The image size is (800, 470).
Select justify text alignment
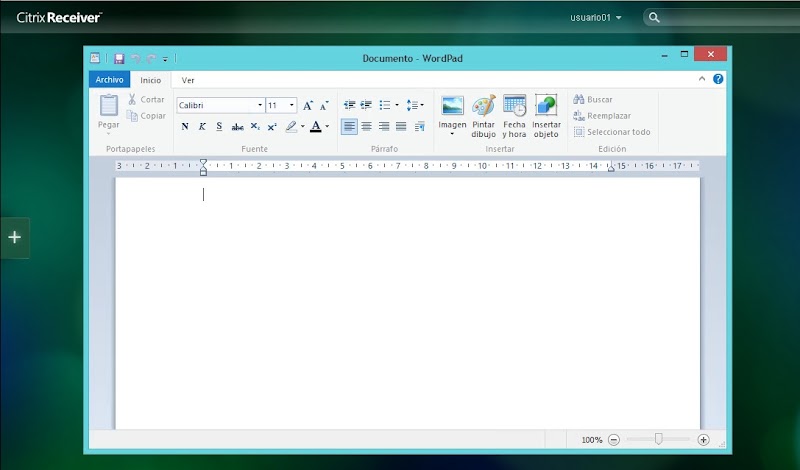[x=401, y=127]
